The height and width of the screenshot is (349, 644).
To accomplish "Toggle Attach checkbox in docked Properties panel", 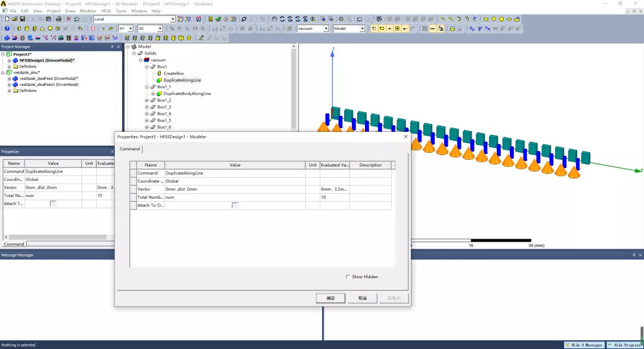I will coord(53,203).
